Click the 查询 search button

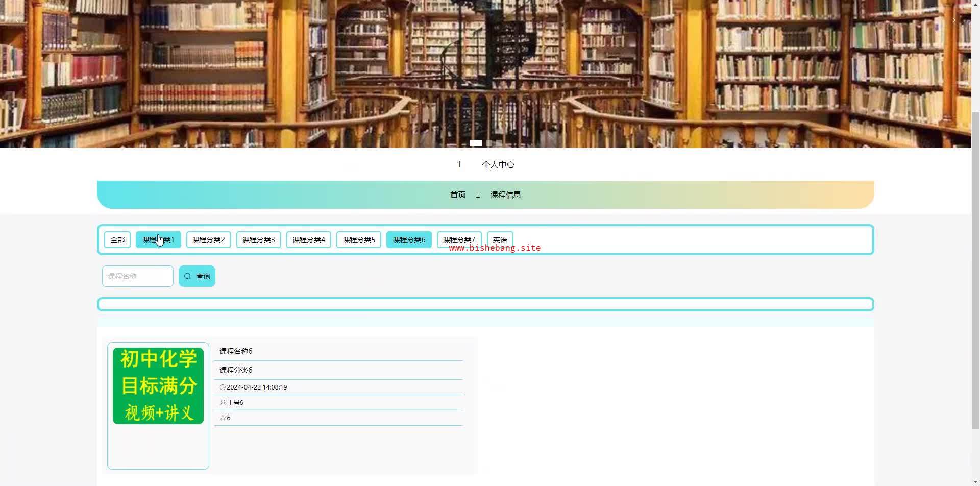[197, 276]
